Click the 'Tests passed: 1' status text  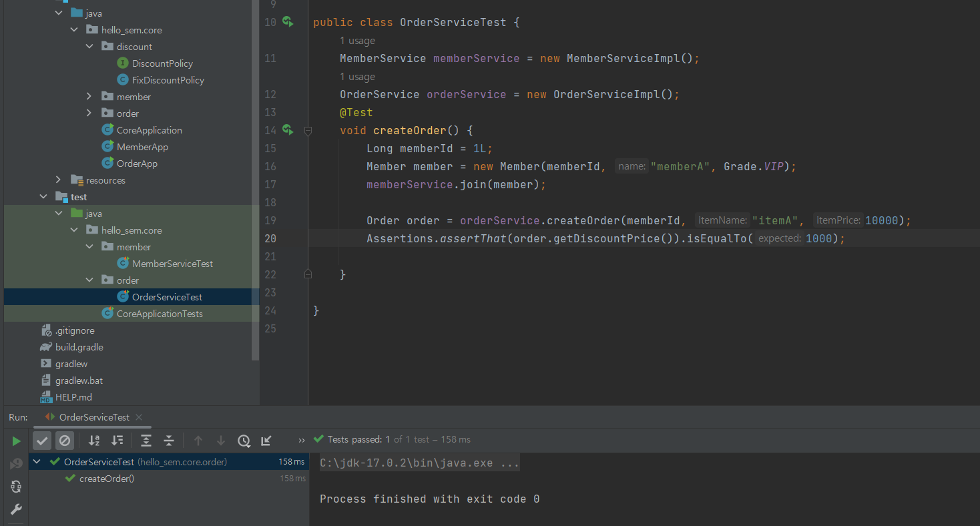(x=358, y=439)
